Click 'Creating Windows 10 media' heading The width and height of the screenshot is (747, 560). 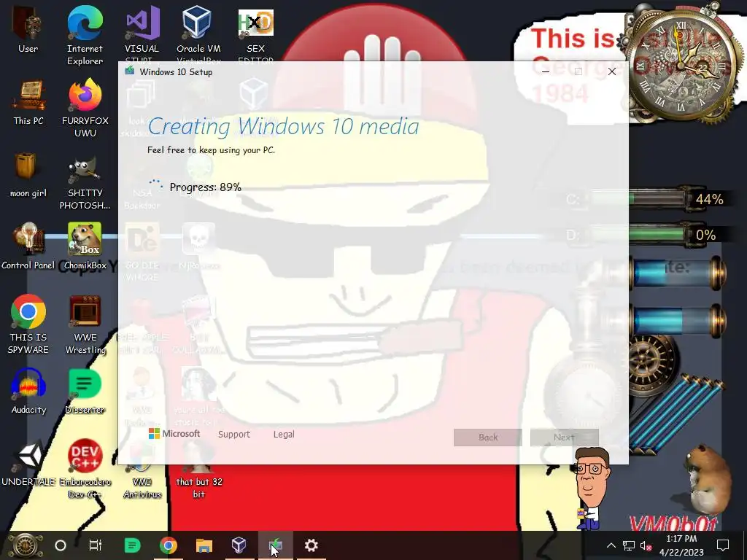tap(284, 127)
